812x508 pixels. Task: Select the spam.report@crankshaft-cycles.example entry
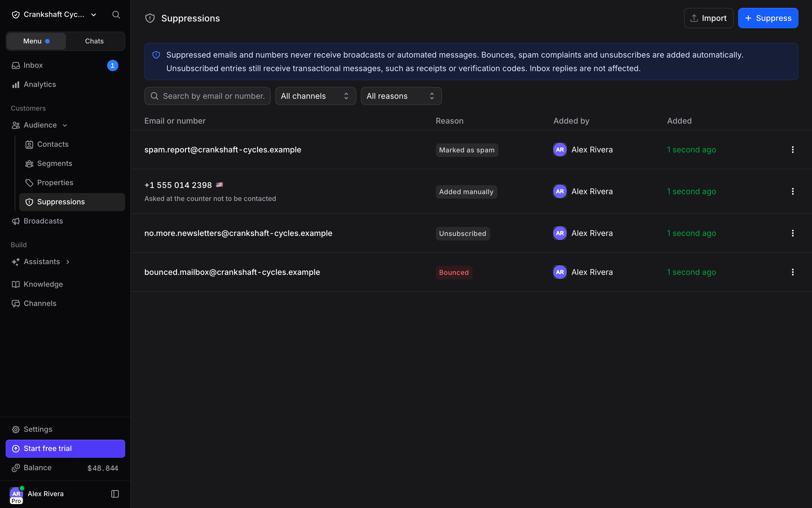tap(223, 150)
